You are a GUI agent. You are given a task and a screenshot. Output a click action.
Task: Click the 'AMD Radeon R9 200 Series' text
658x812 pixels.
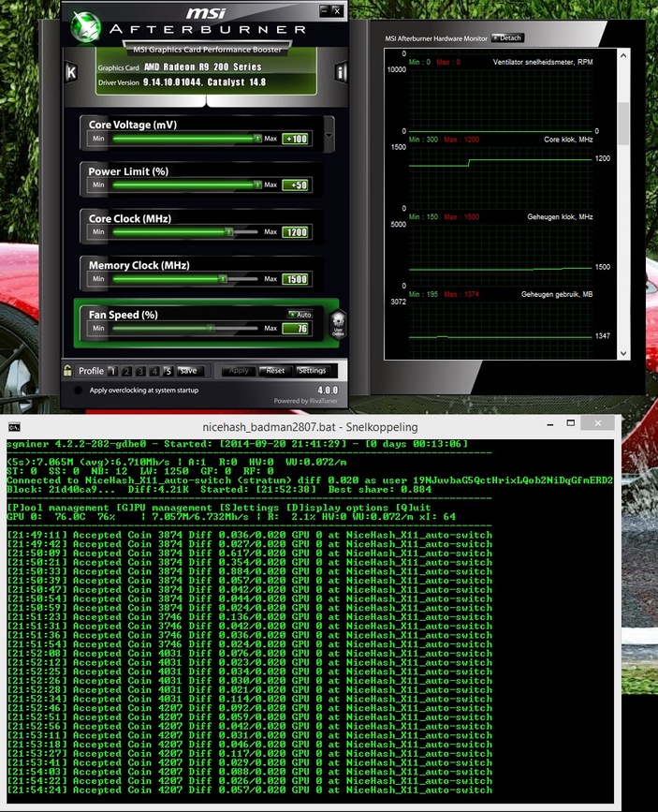(202, 66)
